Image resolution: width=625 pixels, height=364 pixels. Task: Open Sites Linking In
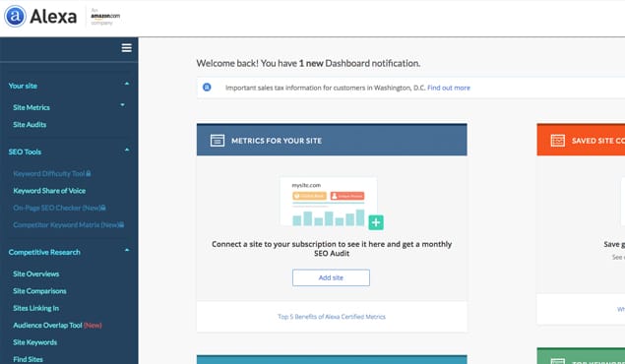35,308
